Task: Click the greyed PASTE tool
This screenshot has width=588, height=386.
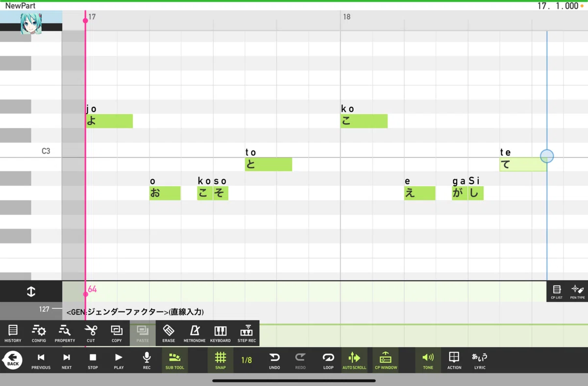Action: [143, 334]
